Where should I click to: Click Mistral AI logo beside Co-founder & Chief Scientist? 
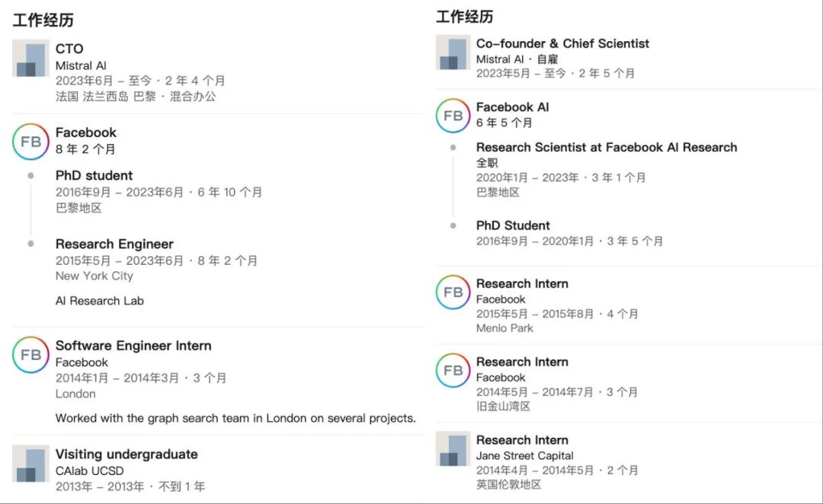453,53
